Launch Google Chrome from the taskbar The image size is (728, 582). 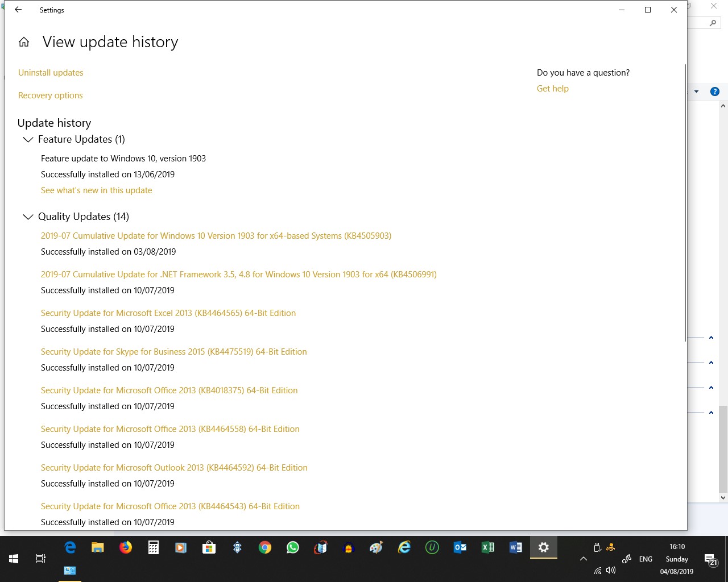tap(264, 547)
